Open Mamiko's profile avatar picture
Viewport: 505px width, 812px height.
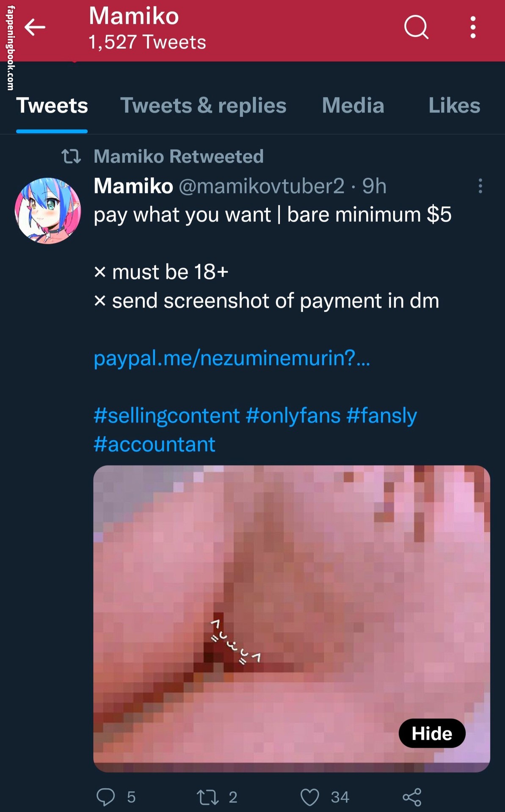pos(48,211)
